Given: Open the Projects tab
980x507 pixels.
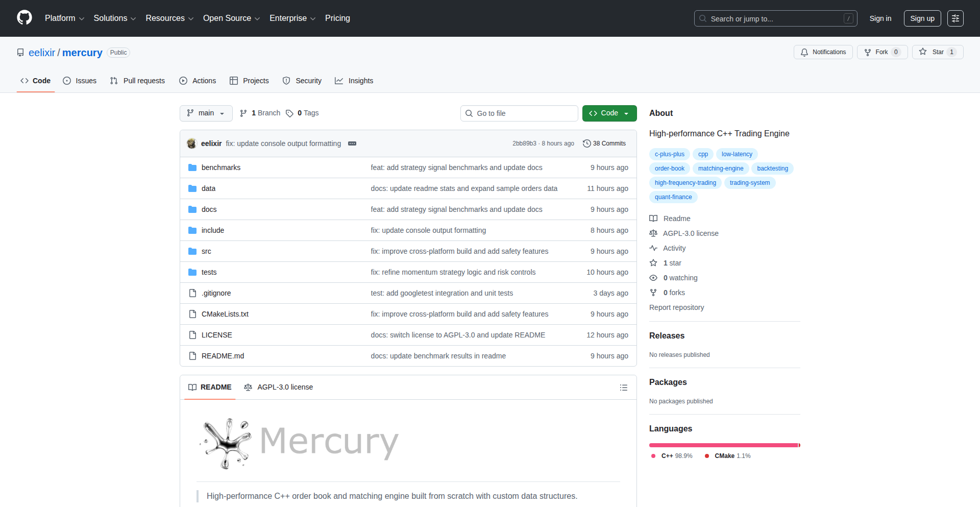Looking at the screenshot, I should coord(249,81).
